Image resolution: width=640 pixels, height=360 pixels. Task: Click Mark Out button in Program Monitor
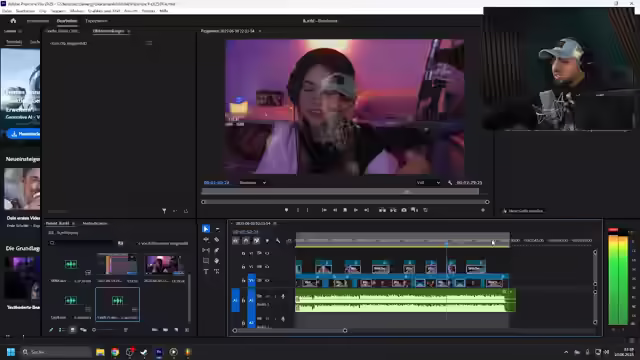pos(307,210)
